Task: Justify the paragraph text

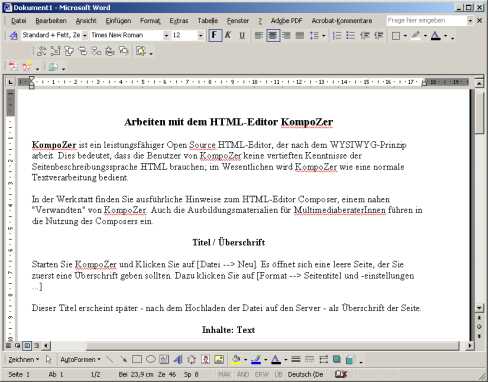Action: pos(300,35)
